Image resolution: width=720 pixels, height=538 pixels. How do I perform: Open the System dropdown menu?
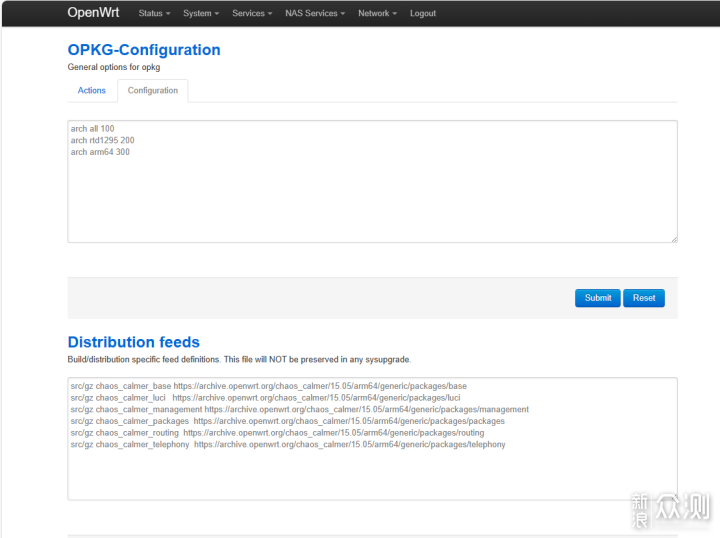point(201,13)
